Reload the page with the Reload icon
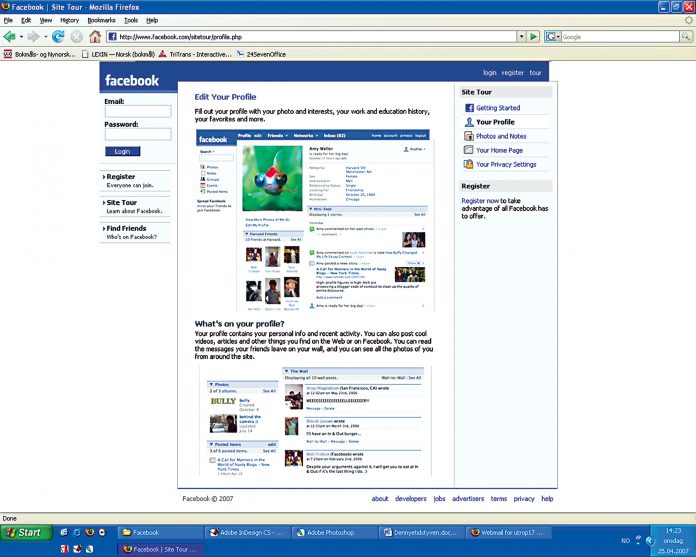Screen dimensions: 696x557 pos(58,36)
